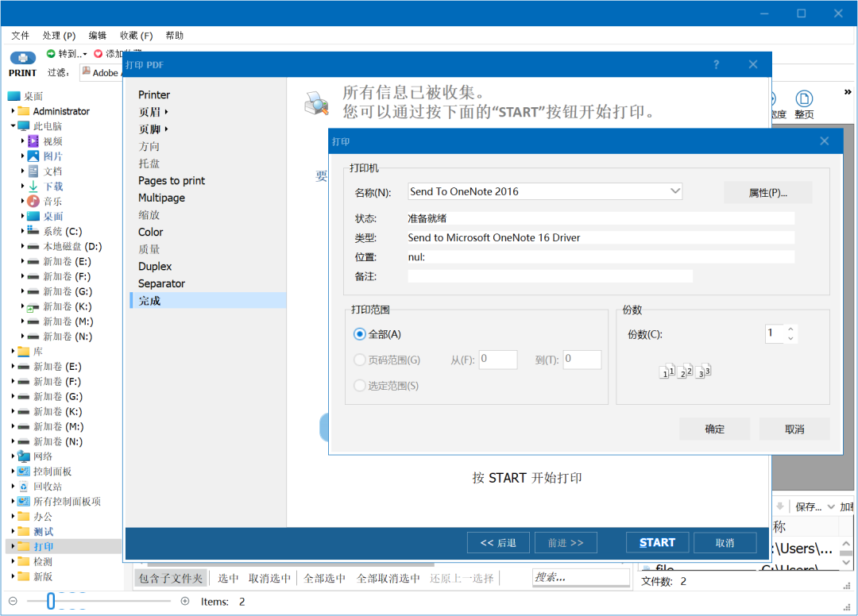Open the 收藏 (F) menu
The width and height of the screenshot is (858, 616).
(137, 36)
